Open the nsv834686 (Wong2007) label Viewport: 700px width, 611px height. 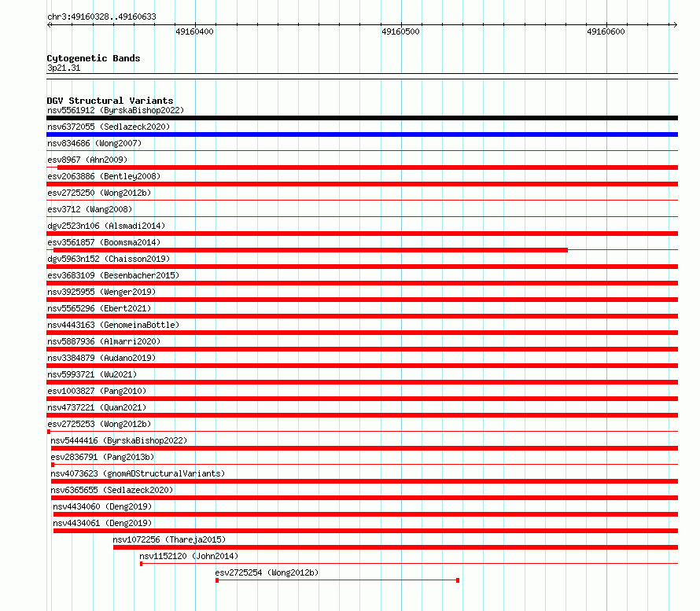coord(94,143)
